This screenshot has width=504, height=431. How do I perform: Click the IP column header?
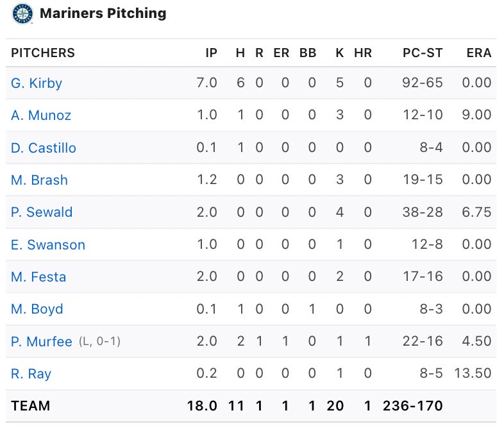[x=211, y=53]
